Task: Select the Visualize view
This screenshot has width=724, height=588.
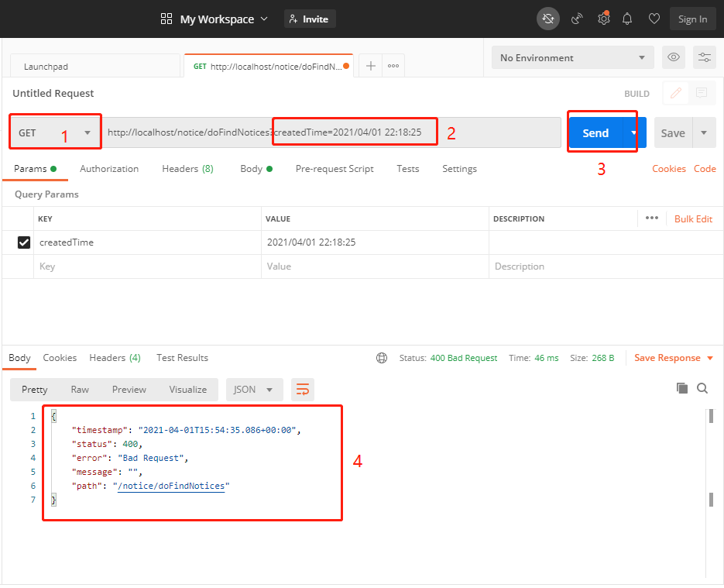Action: click(188, 390)
